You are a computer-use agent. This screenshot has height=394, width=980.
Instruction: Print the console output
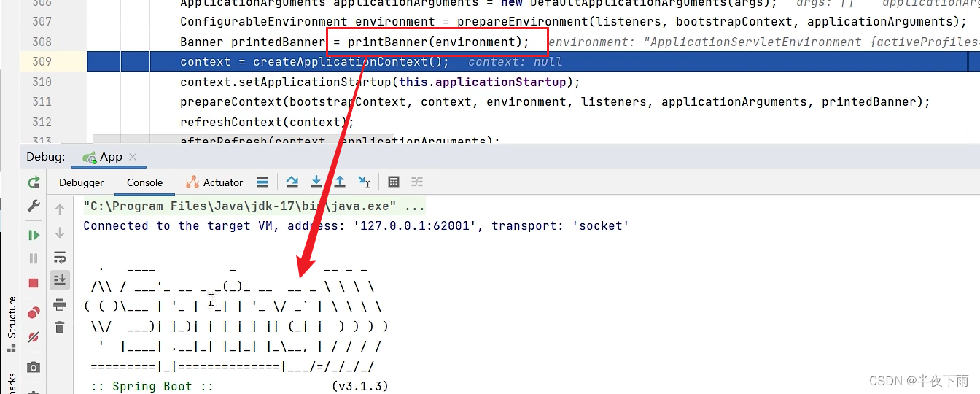pos(60,304)
